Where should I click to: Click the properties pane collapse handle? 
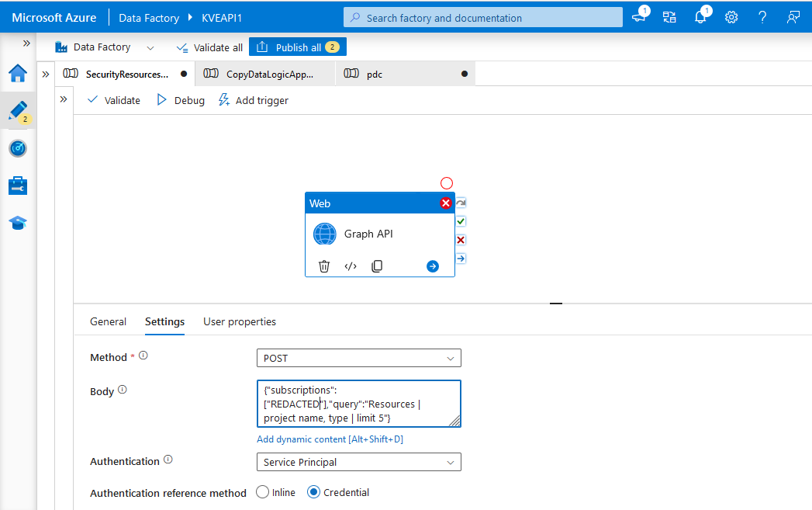pyautogui.click(x=555, y=304)
